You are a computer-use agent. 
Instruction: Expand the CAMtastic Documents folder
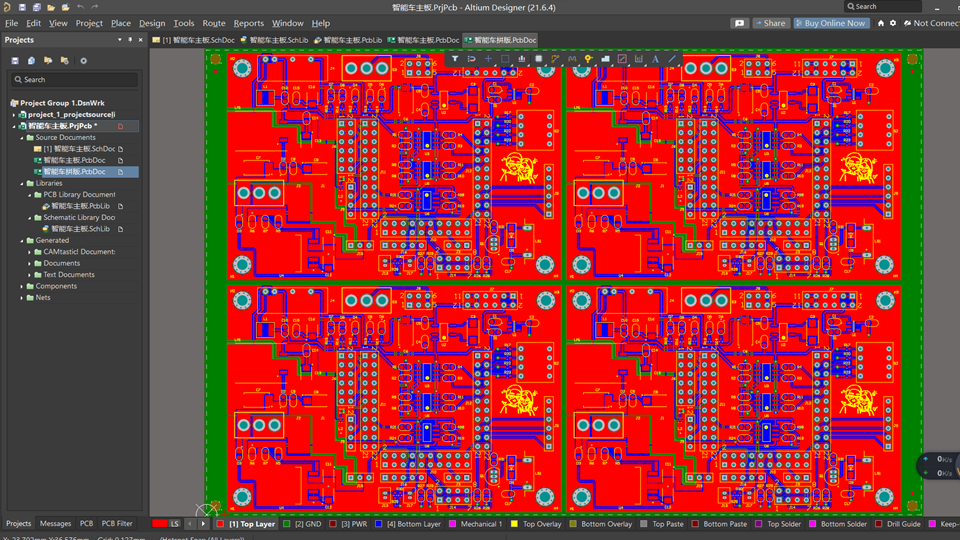tap(29, 252)
